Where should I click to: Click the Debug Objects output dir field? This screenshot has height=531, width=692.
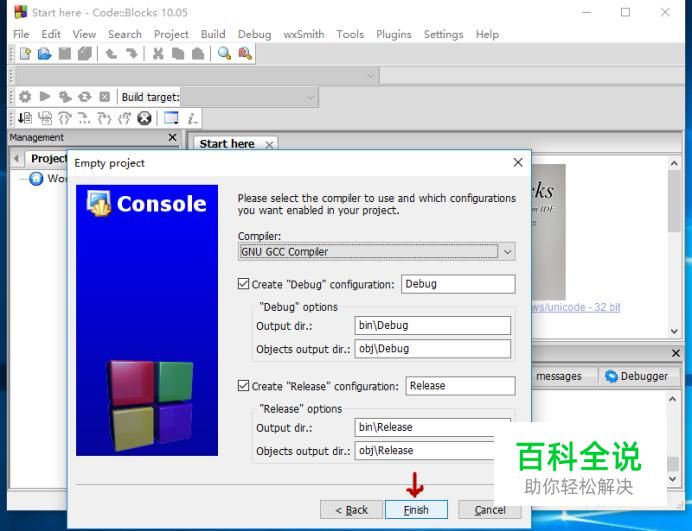[432, 349]
